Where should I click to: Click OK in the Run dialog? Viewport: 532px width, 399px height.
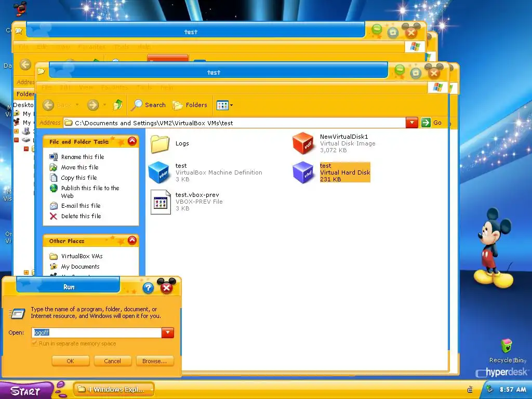(x=71, y=361)
